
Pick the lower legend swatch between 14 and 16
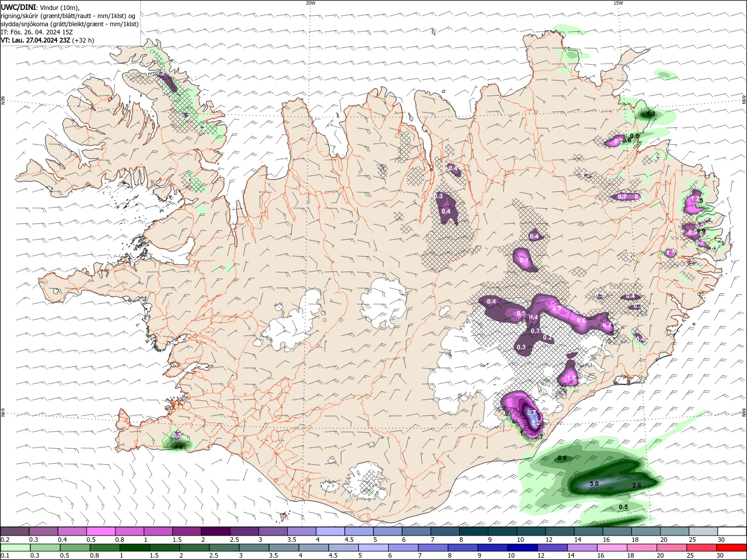point(582,548)
